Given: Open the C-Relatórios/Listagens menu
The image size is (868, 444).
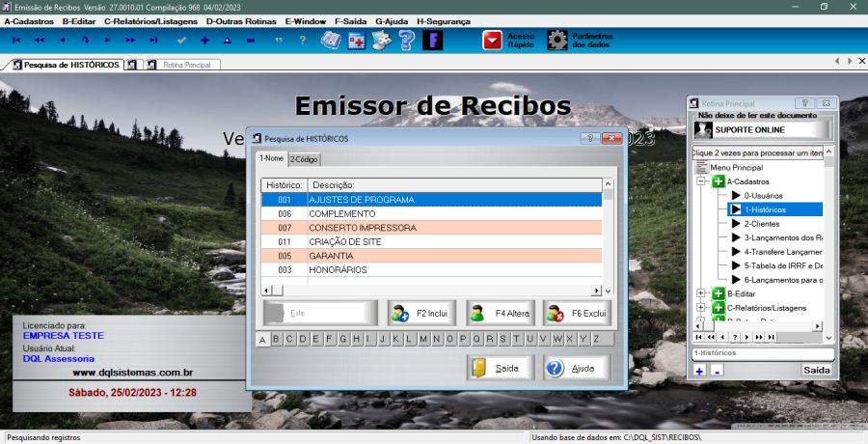Looking at the screenshot, I should click(x=150, y=20).
